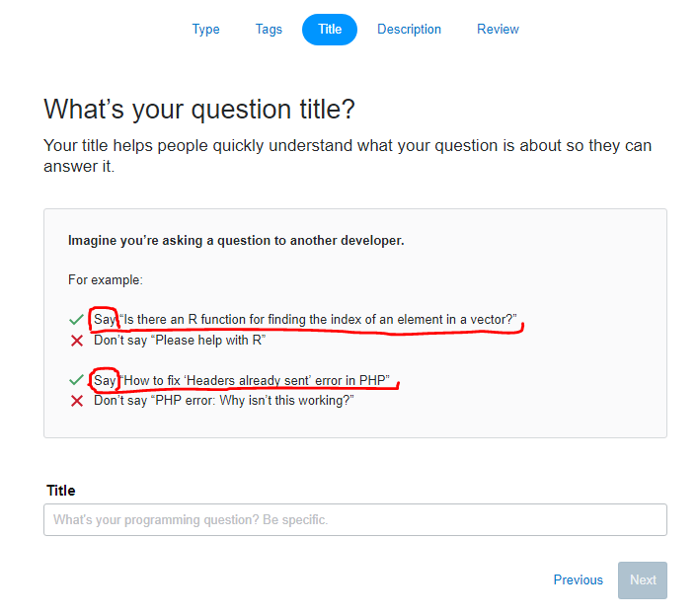Open the Description step tab
Screen dimensions: 697x616
[x=409, y=30]
